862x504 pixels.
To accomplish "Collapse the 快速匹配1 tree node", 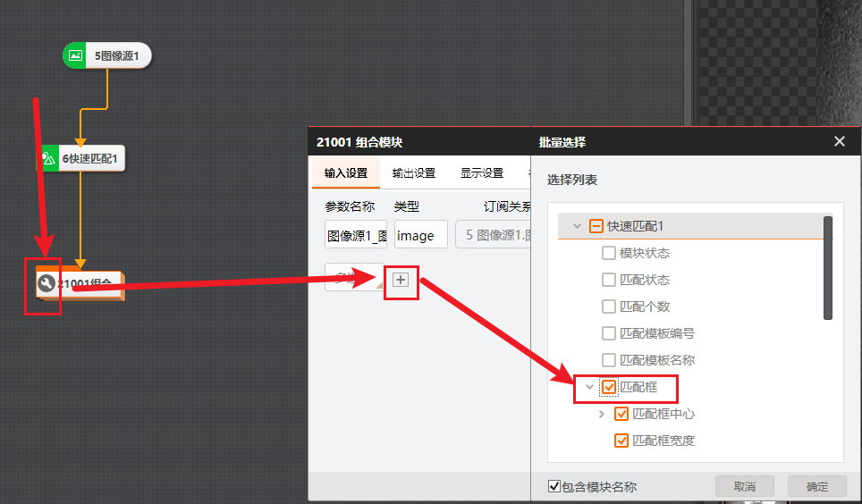I will pos(577,227).
